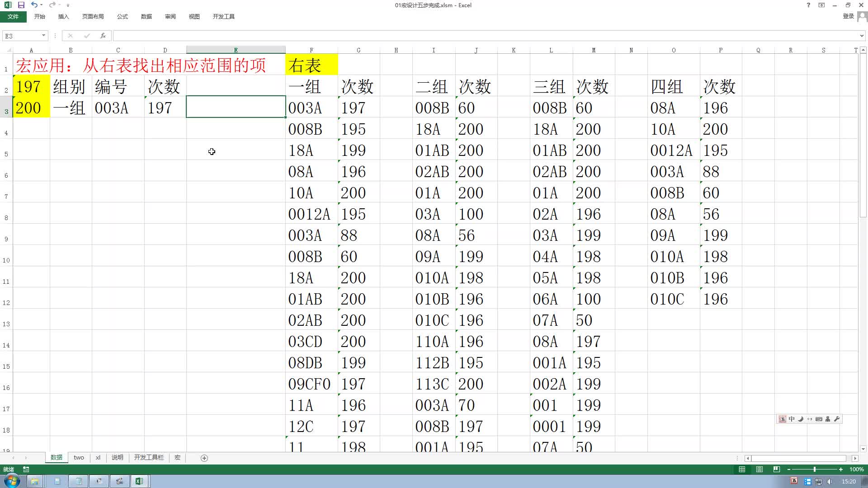Open the 公式 ribbon tab

tap(123, 17)
